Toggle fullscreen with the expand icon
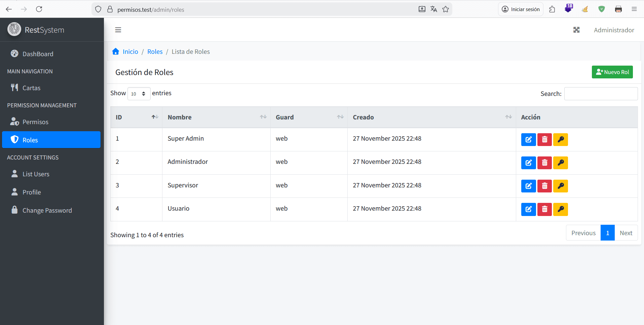The height and width of the screenshot is (325, 644). click(576, 30)
